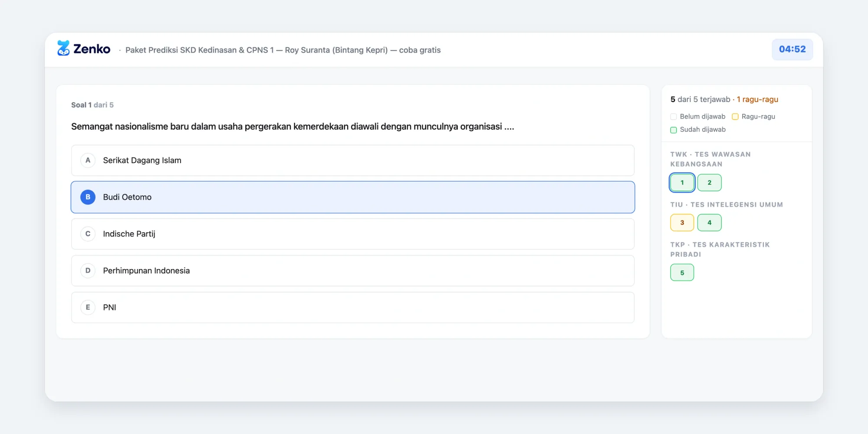Click the package title text in header
This screenshot has height=434, width=868.
pos(283,50)
